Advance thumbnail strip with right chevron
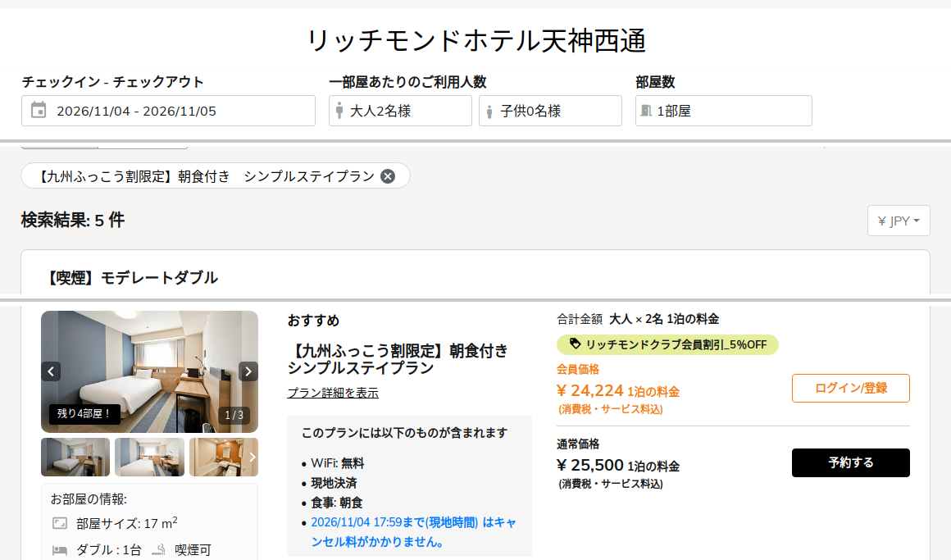Screen dimensions: 951x560 253,457
